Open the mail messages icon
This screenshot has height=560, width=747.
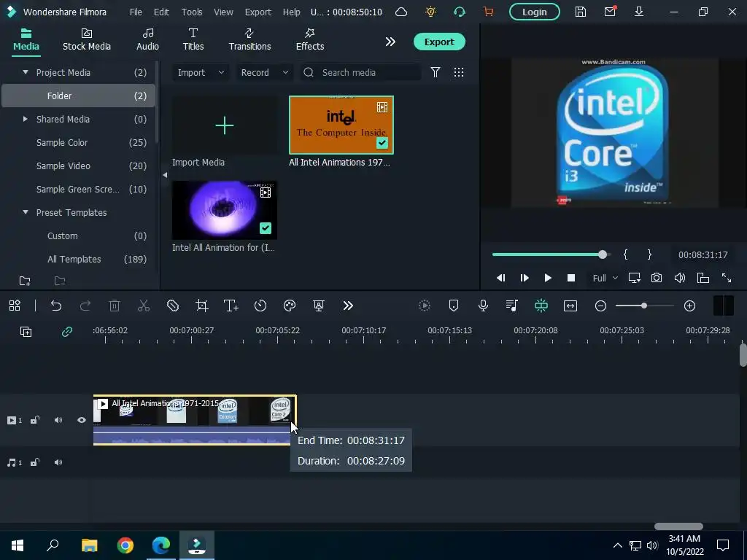coord(610,12)
